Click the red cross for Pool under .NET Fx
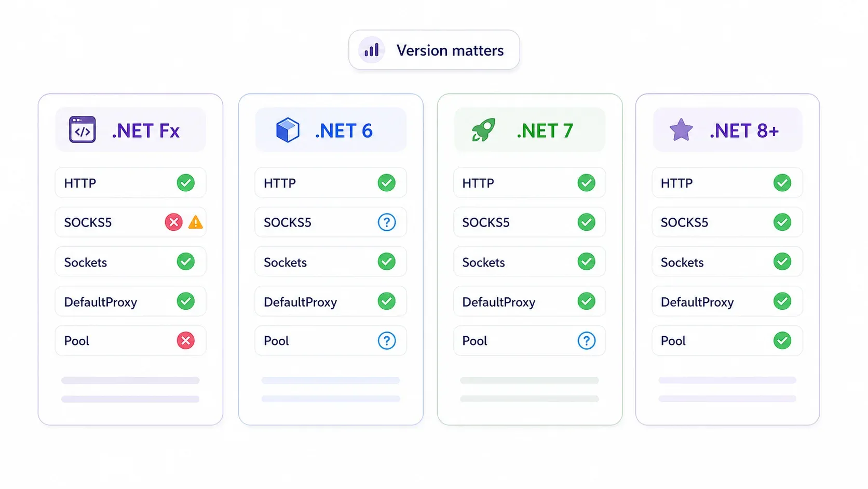868x489 pixels. point(186,341)
